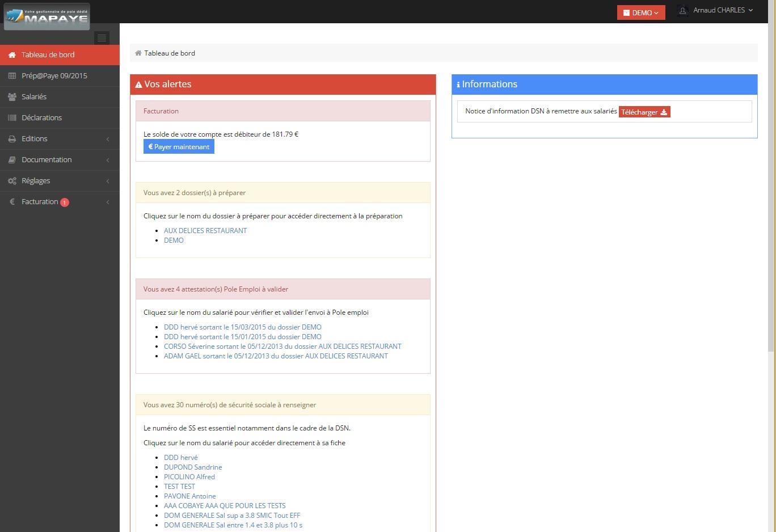Screen dimensions: 776x532
Task: Select the home icon near Tableau de bord breadcrumb
Action: pos(138,52)
